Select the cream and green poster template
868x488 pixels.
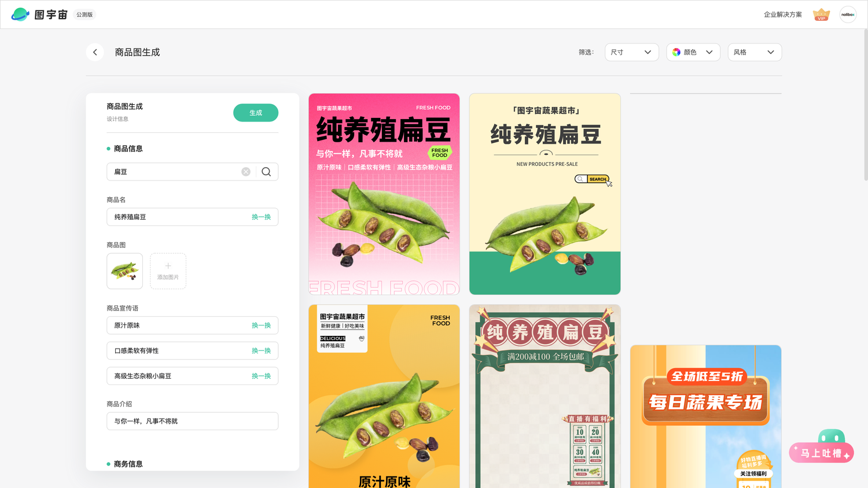[545, 194]
